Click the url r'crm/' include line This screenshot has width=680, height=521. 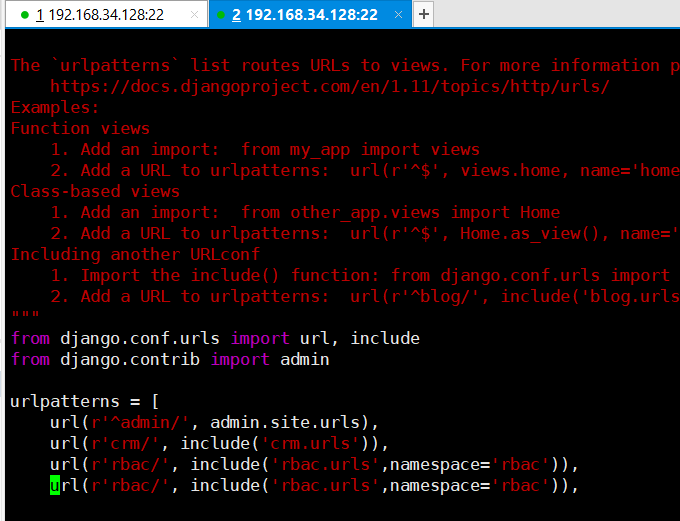(x=220, y=443)
